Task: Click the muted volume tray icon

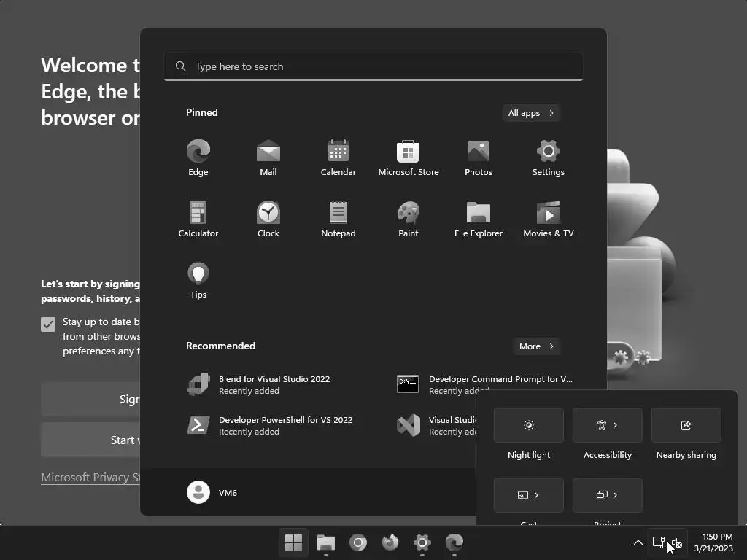Action: pos(676,542)
